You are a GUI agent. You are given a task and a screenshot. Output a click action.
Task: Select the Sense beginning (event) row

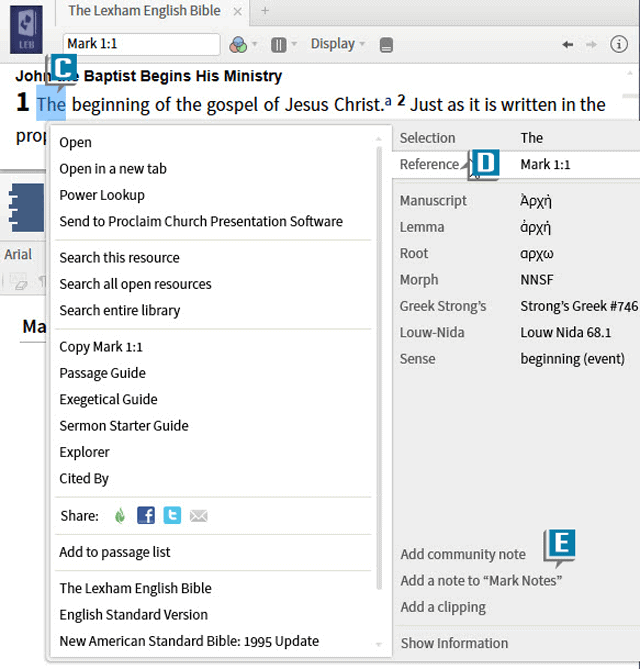point(516,359)
